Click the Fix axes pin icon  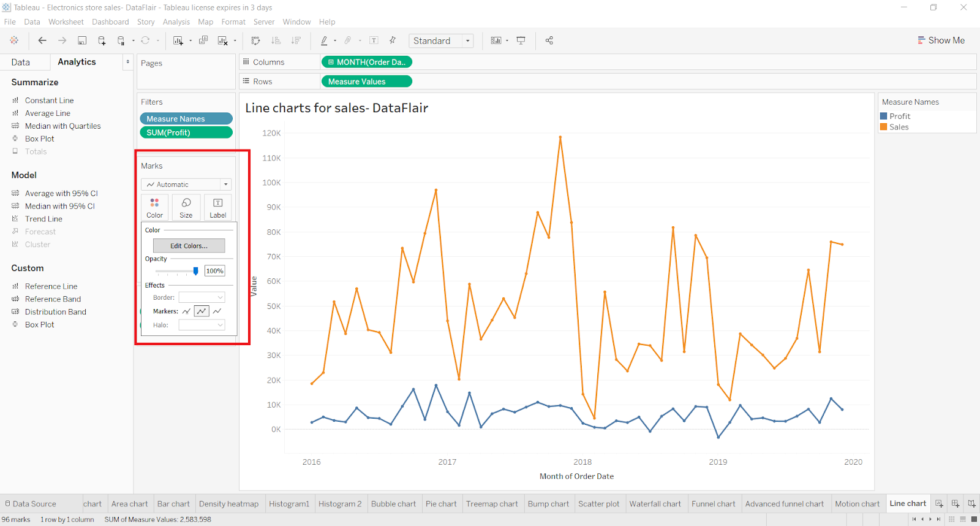click(393, 40)
